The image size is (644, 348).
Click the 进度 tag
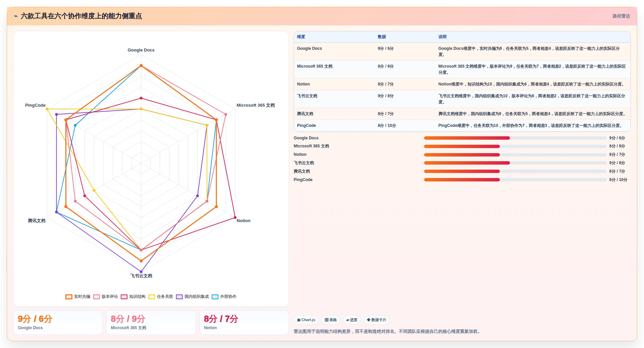[352, 320]
